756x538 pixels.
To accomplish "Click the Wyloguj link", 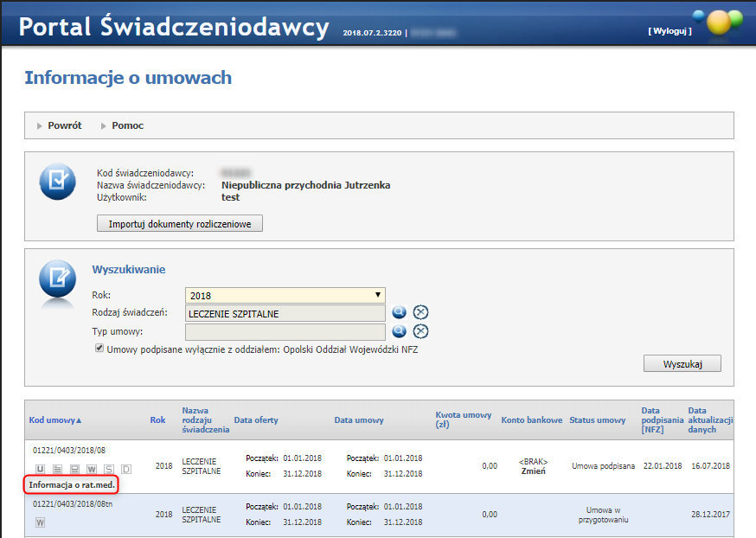I will [x=670, y=30].
